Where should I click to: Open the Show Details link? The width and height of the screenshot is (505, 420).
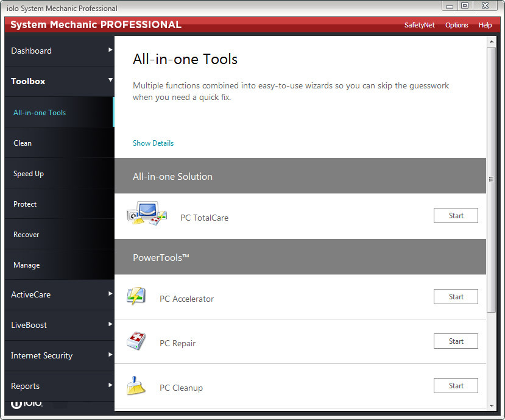coord(153,143)
